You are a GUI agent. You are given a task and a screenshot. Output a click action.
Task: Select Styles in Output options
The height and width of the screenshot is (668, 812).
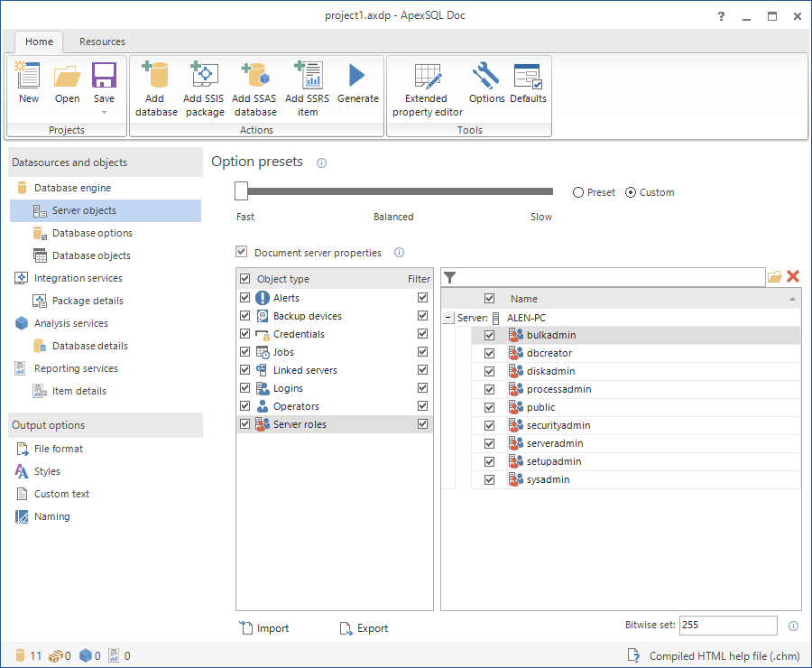click(x=47, y=471)
